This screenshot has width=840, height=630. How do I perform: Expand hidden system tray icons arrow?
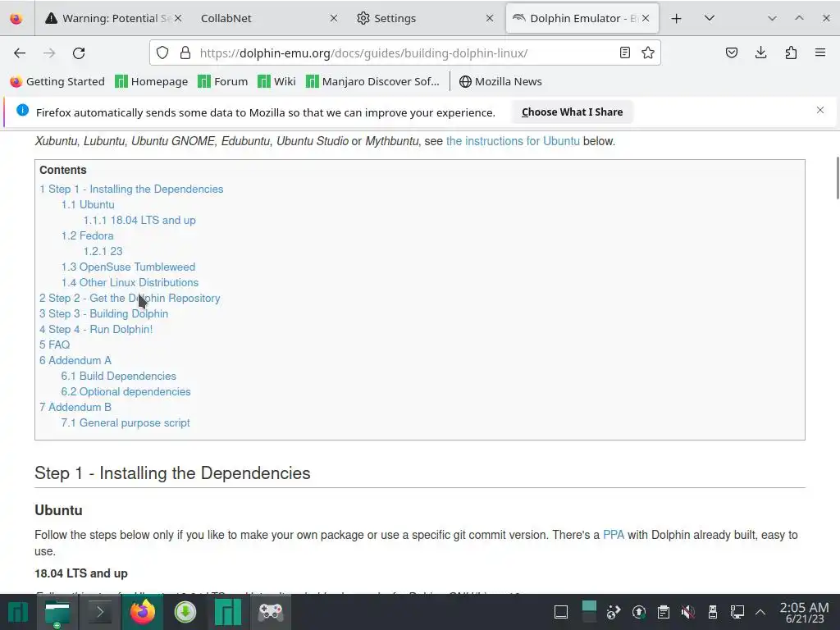[x=760, y=612]
